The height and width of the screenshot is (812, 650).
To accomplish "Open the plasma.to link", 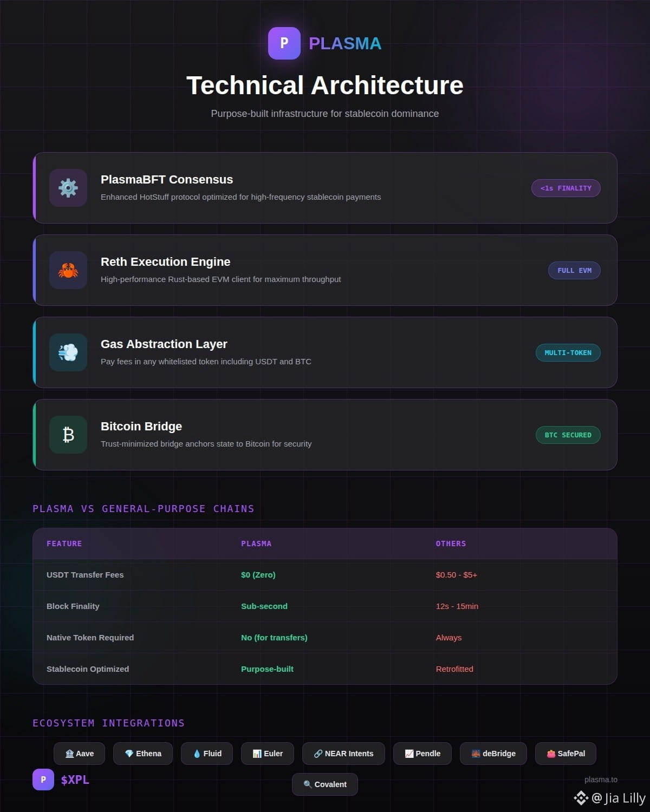I will [x=601, y=780].
